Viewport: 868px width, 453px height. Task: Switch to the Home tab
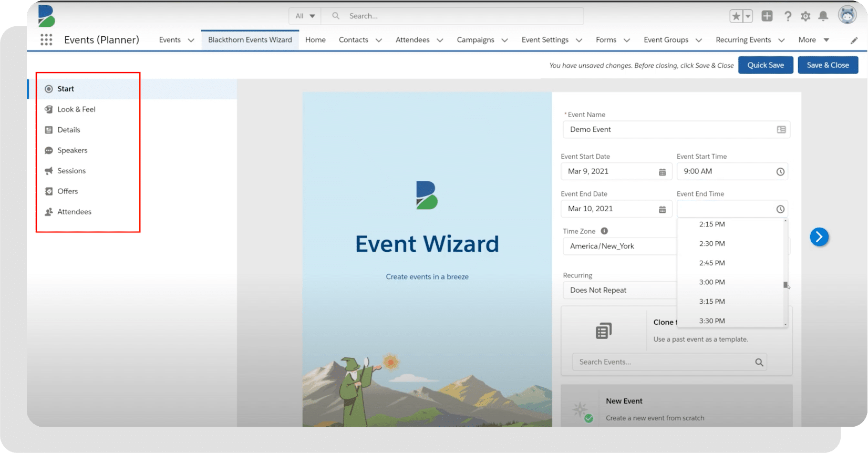pos(315,40)
